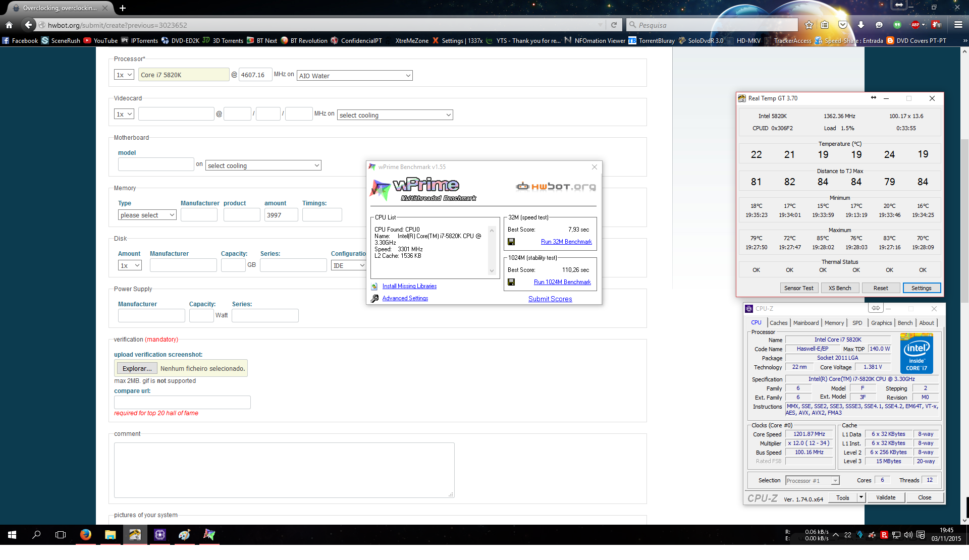Image resolution: width=969 pixels, height=560 pixels.
Task: Open the motherboard select cooling dropdown
Action: 263,165
